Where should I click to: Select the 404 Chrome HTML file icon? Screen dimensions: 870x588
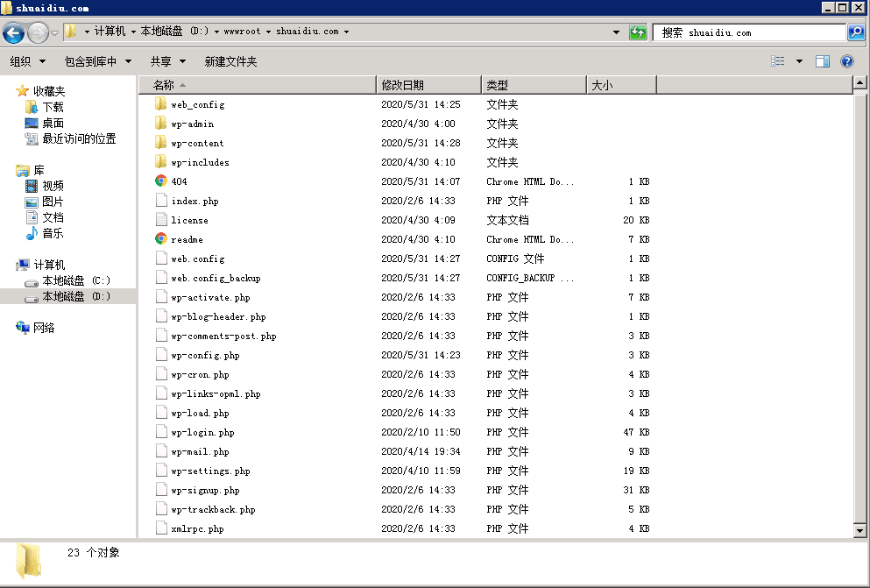[161, 181]
